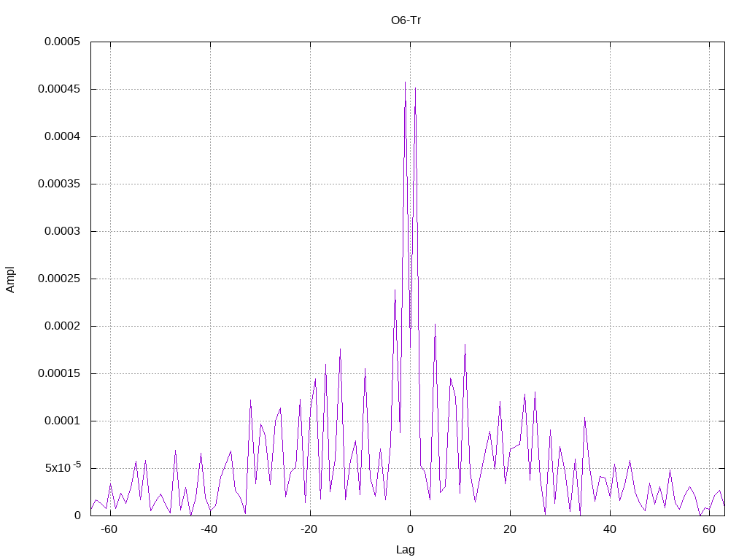Click the 20 x-axis tick label
Image resolution: width=747 pixels, height=560 pixels.
(x=510, y=529)
